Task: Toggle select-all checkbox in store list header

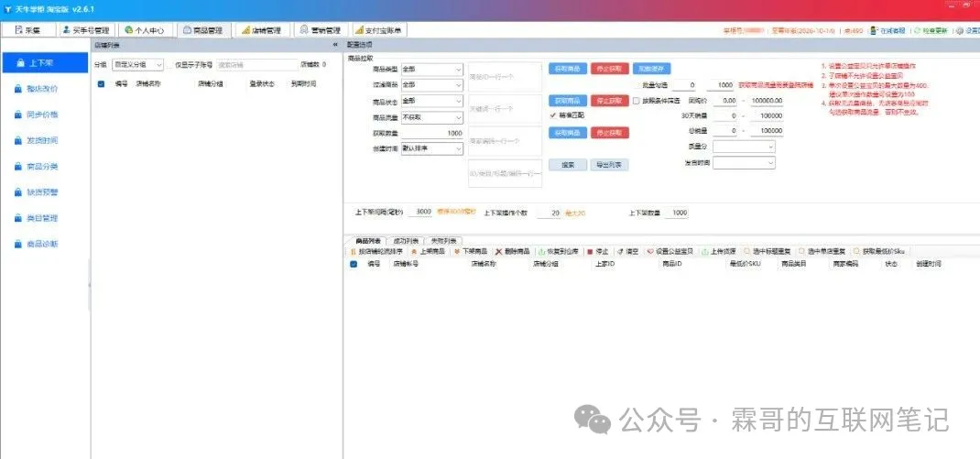Action: [101, 83]
